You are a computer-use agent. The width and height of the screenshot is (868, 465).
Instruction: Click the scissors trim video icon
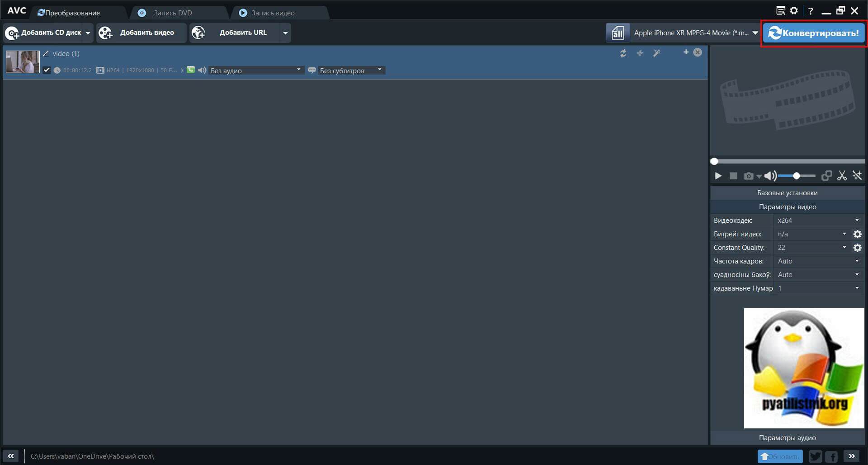click(841, 176)
